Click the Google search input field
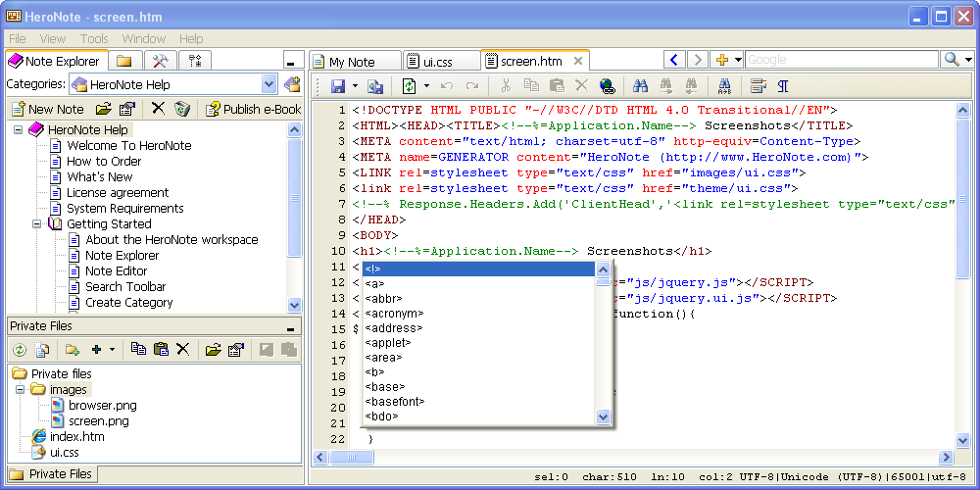 pos(841,60)
